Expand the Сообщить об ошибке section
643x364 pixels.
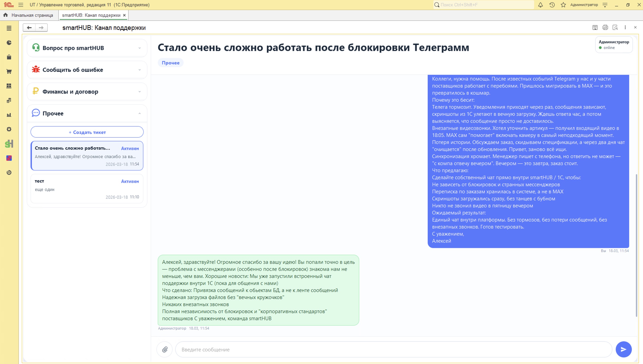(87, 70)
